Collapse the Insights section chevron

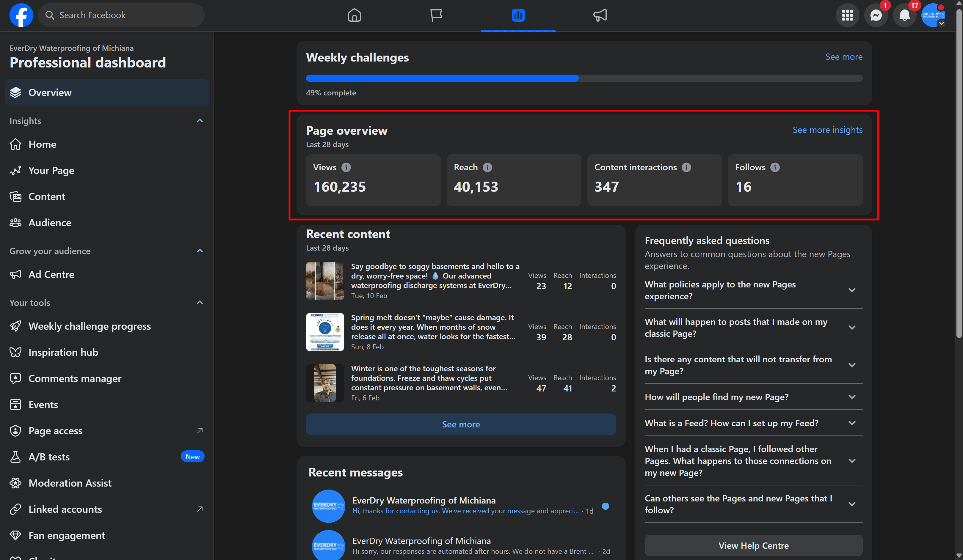coord(200,121)
